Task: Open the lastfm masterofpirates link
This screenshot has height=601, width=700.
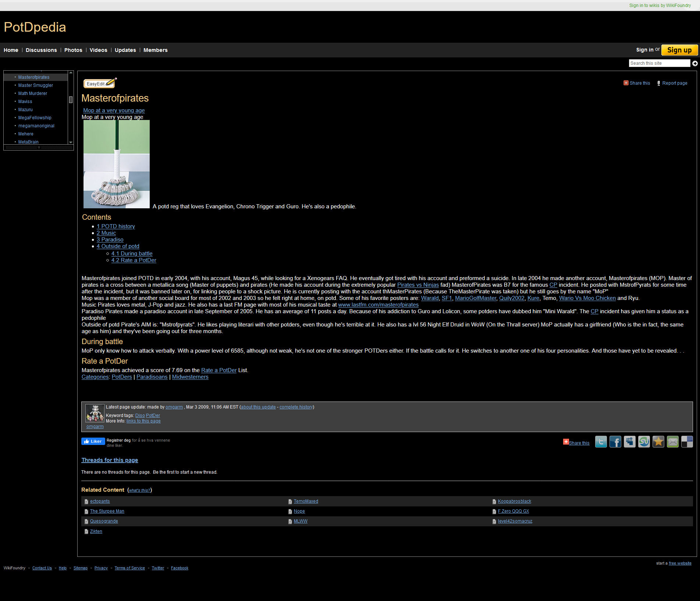Action: 378,305
